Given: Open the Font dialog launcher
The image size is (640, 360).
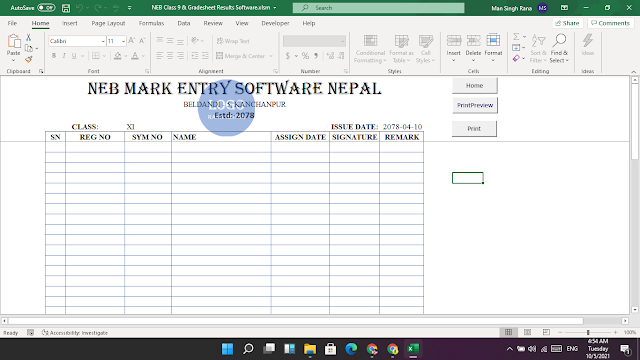Looking at the screenshot, I should 147,71.
